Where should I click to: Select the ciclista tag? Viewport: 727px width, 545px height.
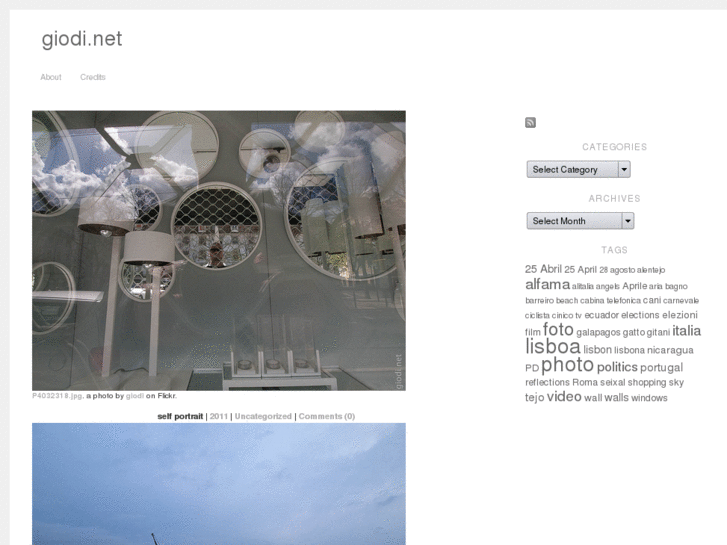(537, 315)
